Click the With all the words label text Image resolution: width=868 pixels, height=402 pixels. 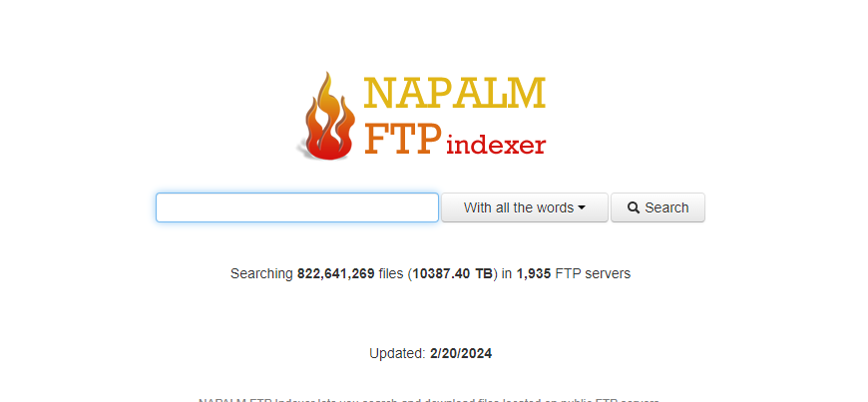[x=519, y=207]
